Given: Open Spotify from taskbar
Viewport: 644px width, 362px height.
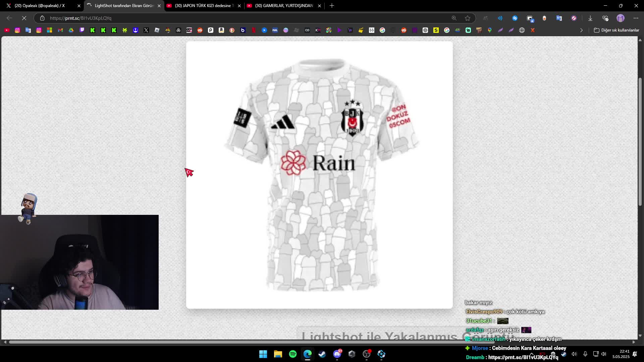Looking at the screenshot, I should (x=293, y=354).
